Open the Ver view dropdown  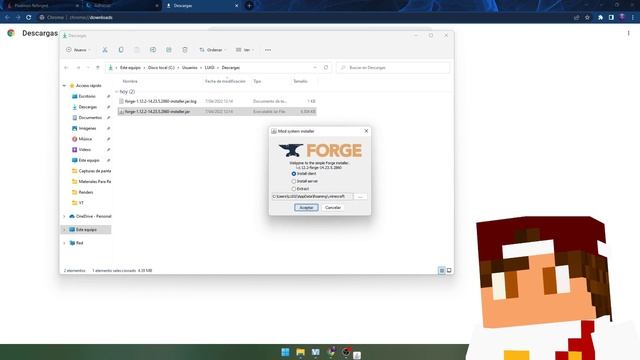coord(244,50)
